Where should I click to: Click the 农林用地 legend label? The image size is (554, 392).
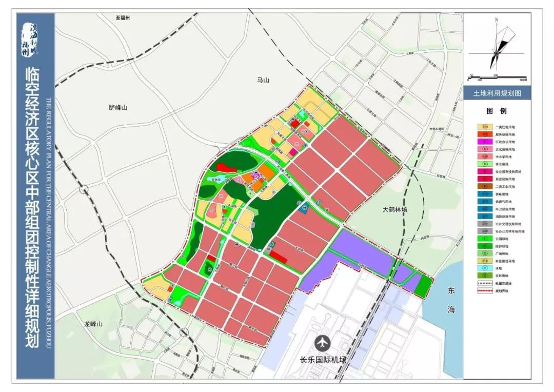(502, 276)
